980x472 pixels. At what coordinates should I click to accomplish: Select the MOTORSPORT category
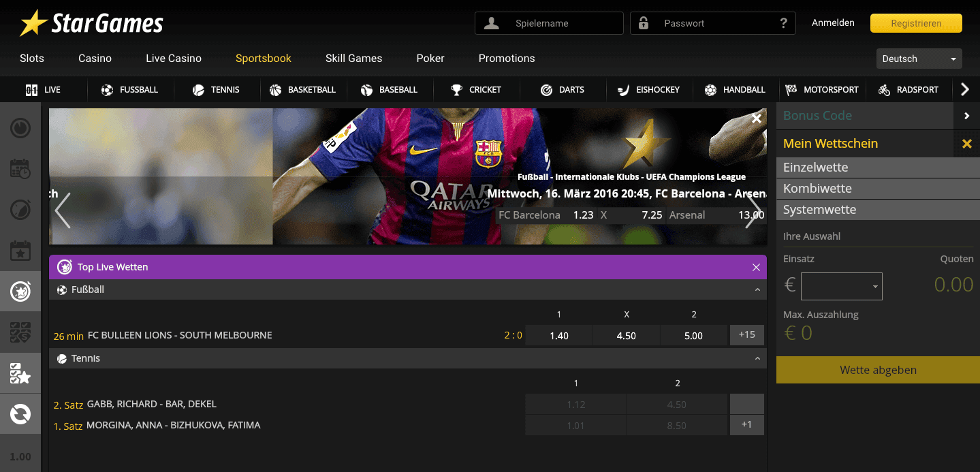821,90
